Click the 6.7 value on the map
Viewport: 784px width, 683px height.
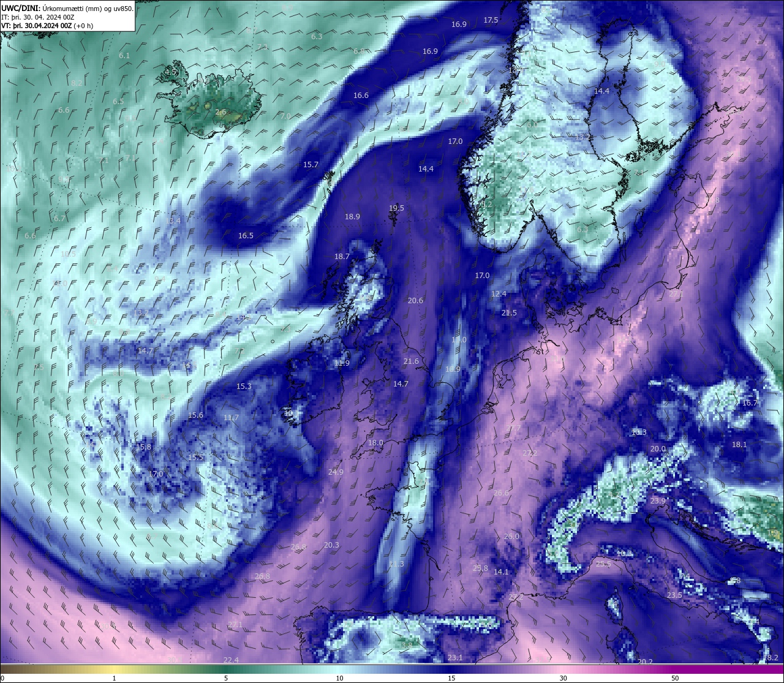[59, 219]
